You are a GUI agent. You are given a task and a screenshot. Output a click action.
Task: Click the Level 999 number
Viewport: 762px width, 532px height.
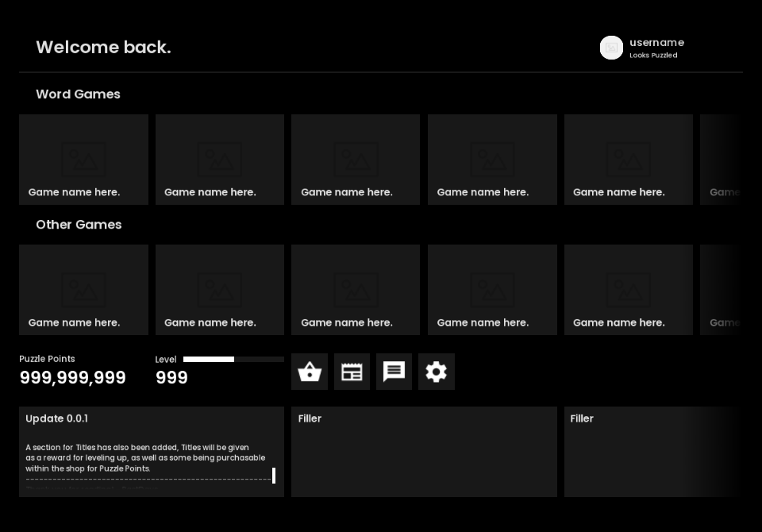coord(171,377)
